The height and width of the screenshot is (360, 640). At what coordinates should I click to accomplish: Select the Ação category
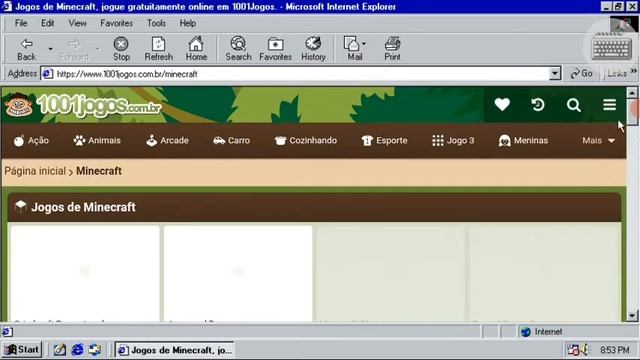(31, 140)
